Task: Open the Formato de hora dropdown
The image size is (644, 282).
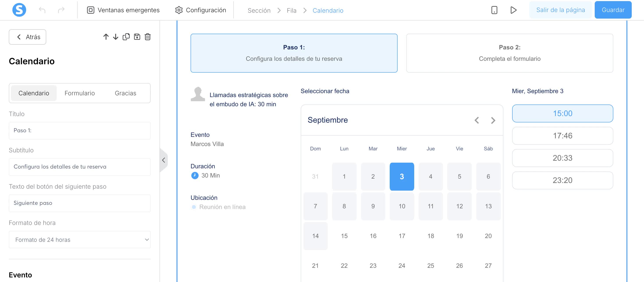Action: [x=80, y=240]
